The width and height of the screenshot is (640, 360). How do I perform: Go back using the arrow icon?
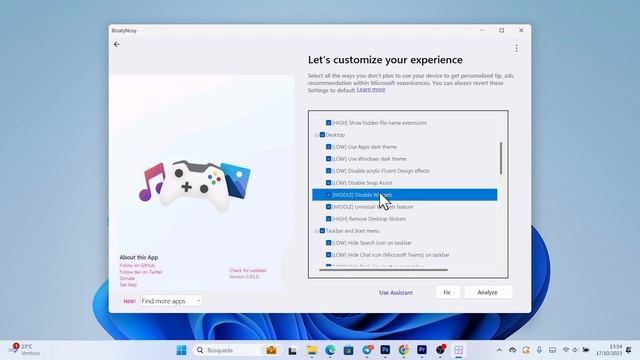coord(117,44)
